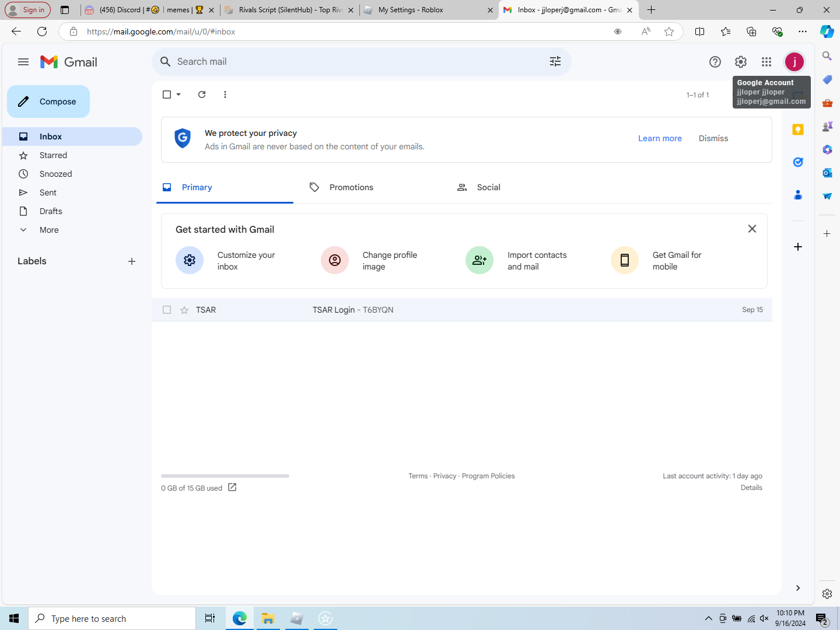
Task: Refresh the inbox
Action: (x=202, y=94)
